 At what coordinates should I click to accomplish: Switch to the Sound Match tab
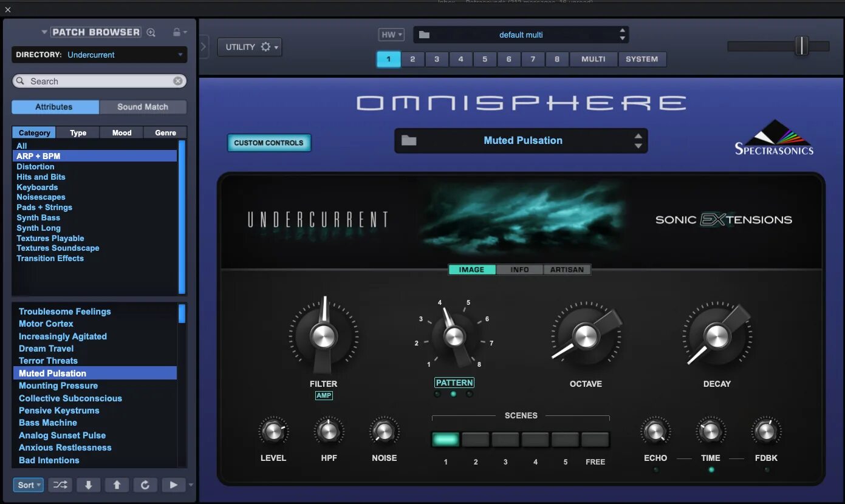click(x=143, y=107)
